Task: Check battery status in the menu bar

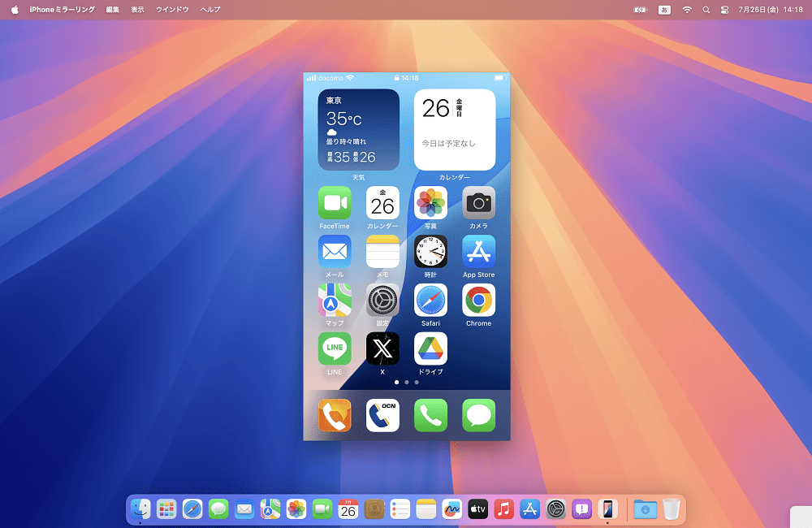Action: click(x=641, y=9)
